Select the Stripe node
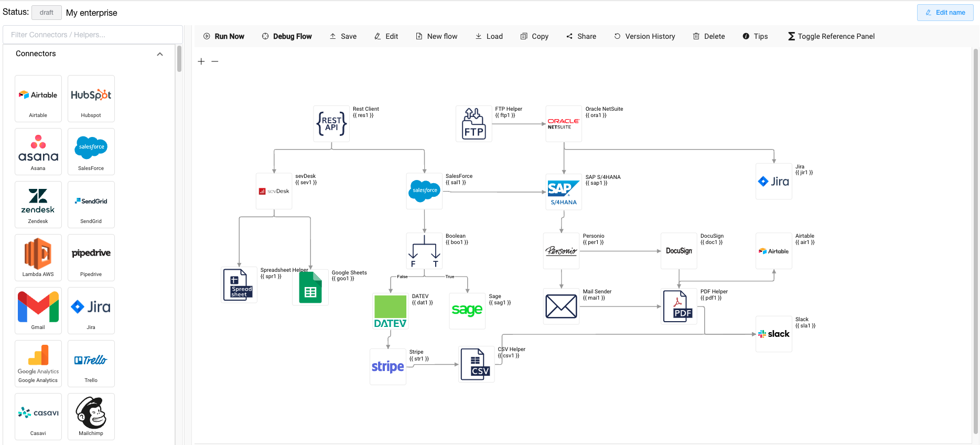Screen dimensions: 980x445 pyautogui.click(x=388, y=367)
